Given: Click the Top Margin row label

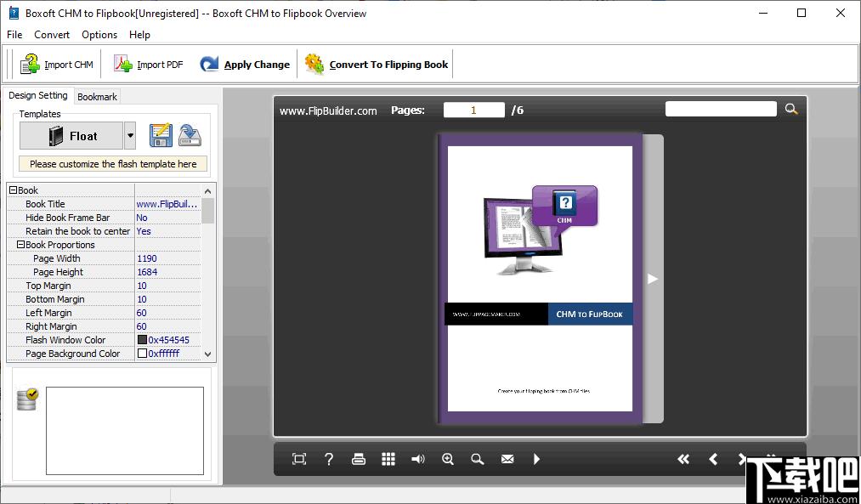Looking at the screenshot, I should point(48,286).
